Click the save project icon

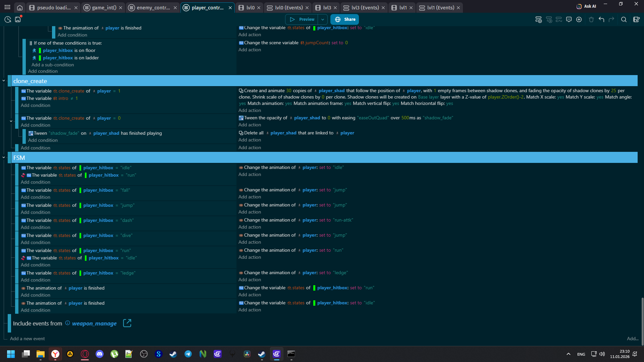(18, 19)
